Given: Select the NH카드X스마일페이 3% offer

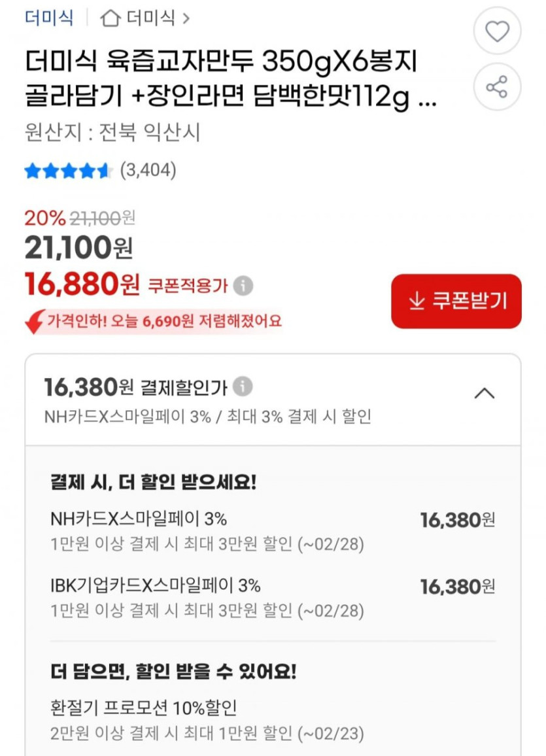Looking at the screenshot, I should [x=139, y=519].
